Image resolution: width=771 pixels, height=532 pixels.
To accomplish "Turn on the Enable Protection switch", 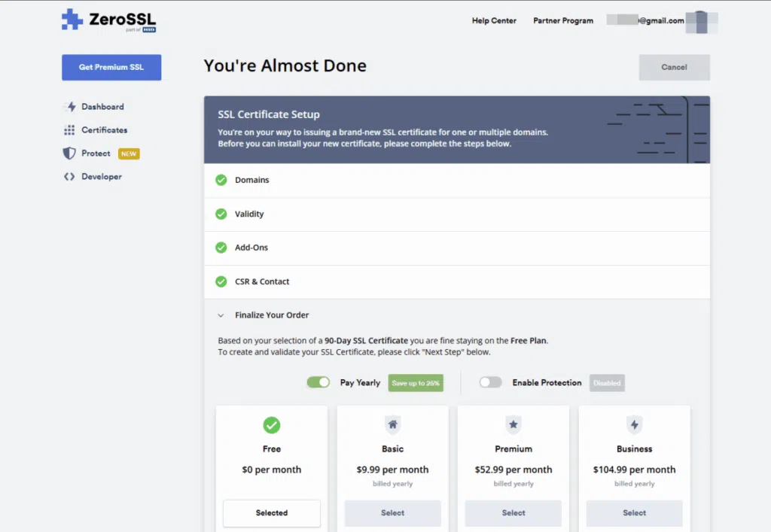I will coord(490,382).
